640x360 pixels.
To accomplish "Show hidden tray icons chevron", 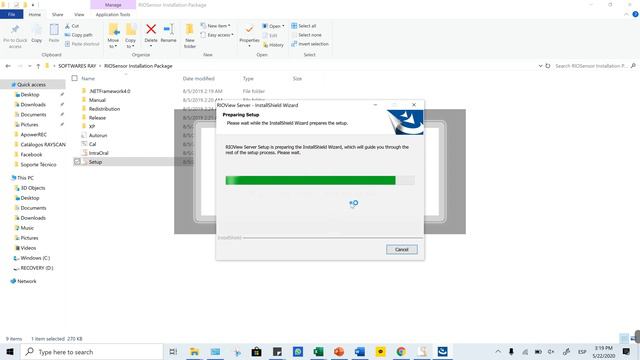I will pos(498,351).
